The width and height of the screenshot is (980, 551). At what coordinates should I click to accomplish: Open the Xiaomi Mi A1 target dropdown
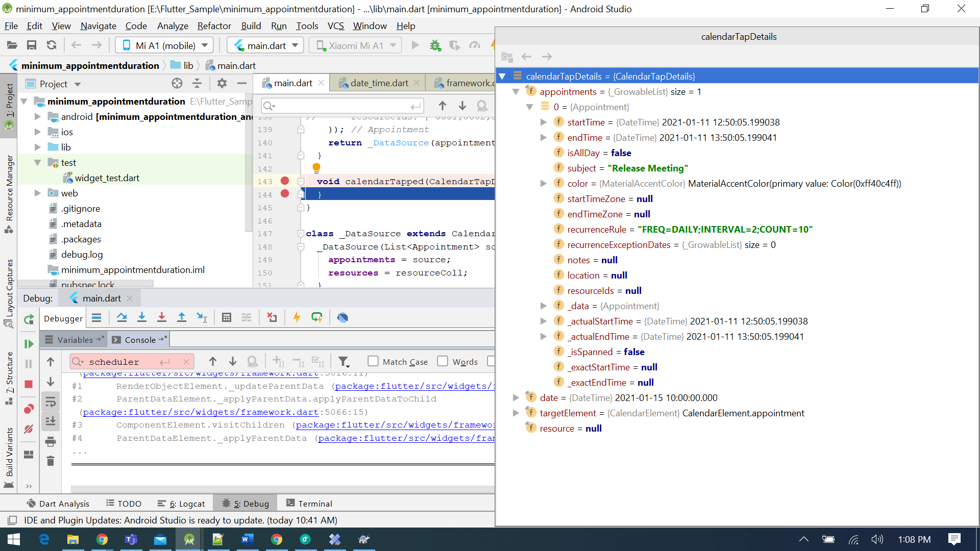(355, 45)
